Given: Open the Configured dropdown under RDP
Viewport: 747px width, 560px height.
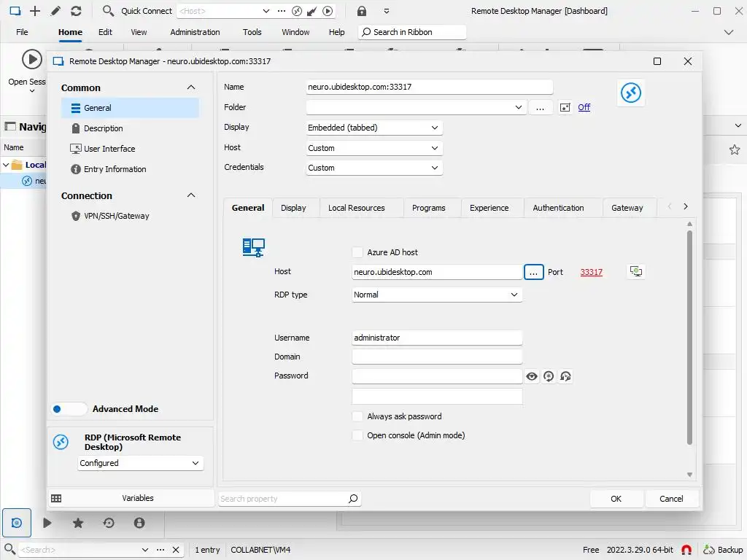Looking at the screenshot, I should coord(141,463).
